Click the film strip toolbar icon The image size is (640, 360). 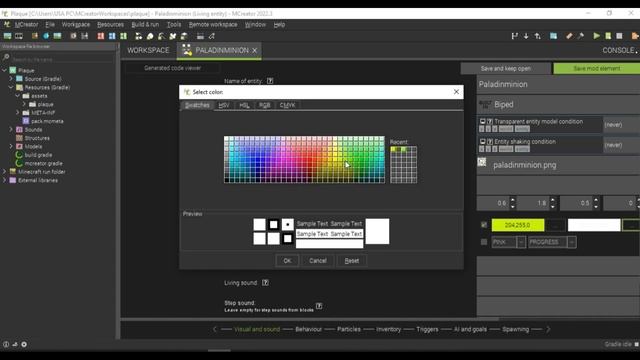[x=19, y=36]
